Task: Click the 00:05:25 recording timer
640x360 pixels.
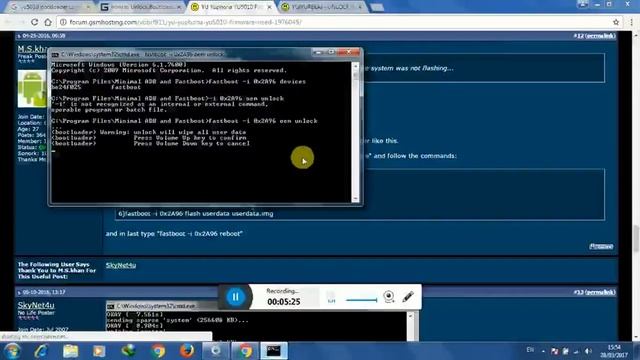Action: 284,302
